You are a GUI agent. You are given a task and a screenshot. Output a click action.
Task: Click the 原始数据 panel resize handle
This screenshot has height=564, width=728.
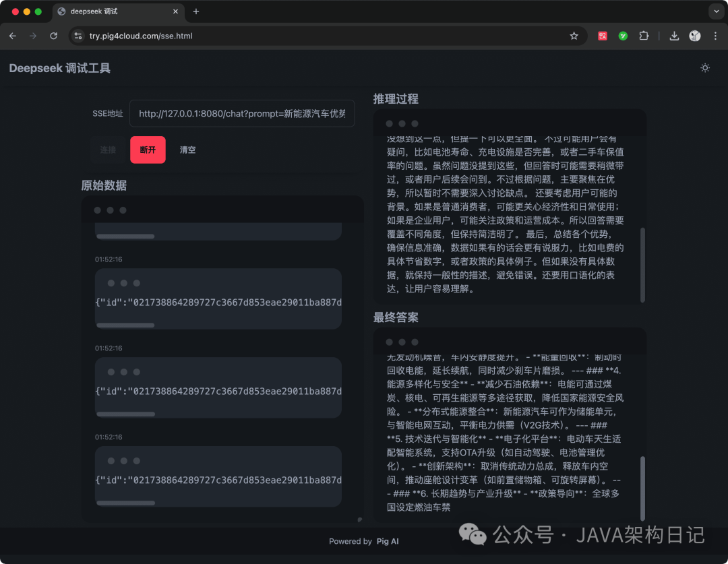(360, 520)
